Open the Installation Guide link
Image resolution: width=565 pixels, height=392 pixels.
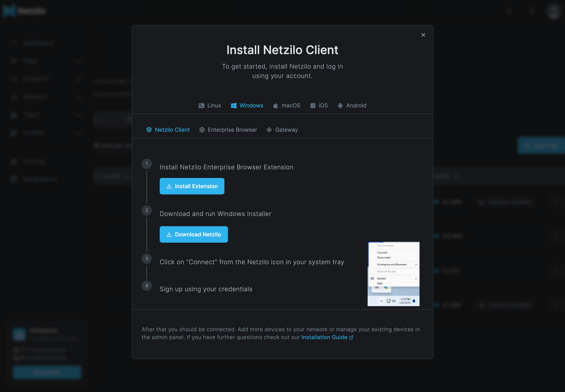[x=327, y=337]
